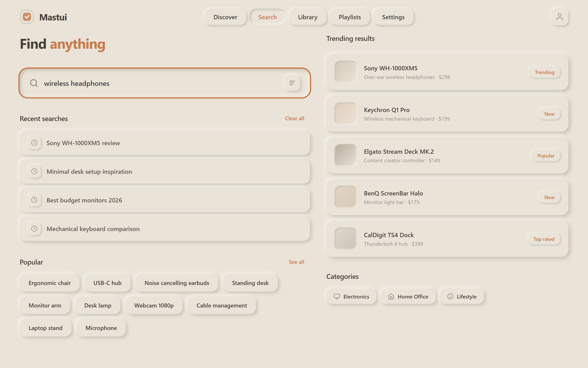Click the Mastui checkmark logo icon
588x368 pixels.
tap(27, 17)
